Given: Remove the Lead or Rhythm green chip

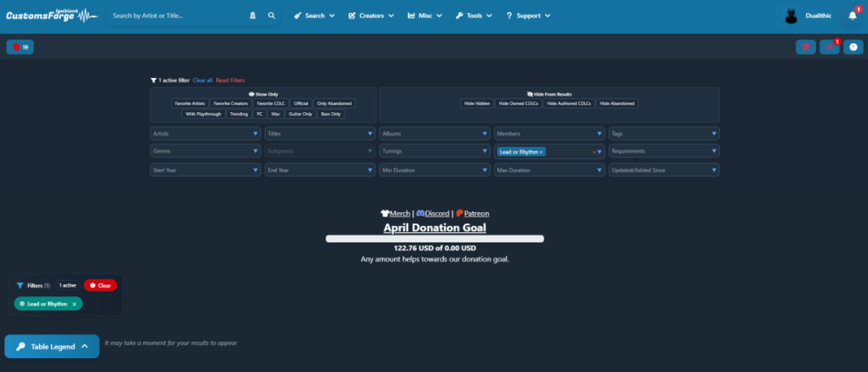Looking at the screenshot, I should coord(75,304).
